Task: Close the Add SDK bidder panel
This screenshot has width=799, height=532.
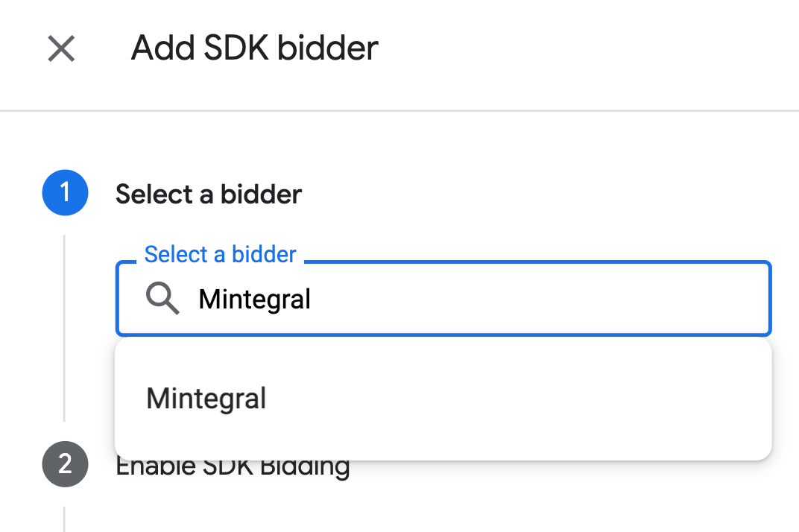Action: click(61, 49)
